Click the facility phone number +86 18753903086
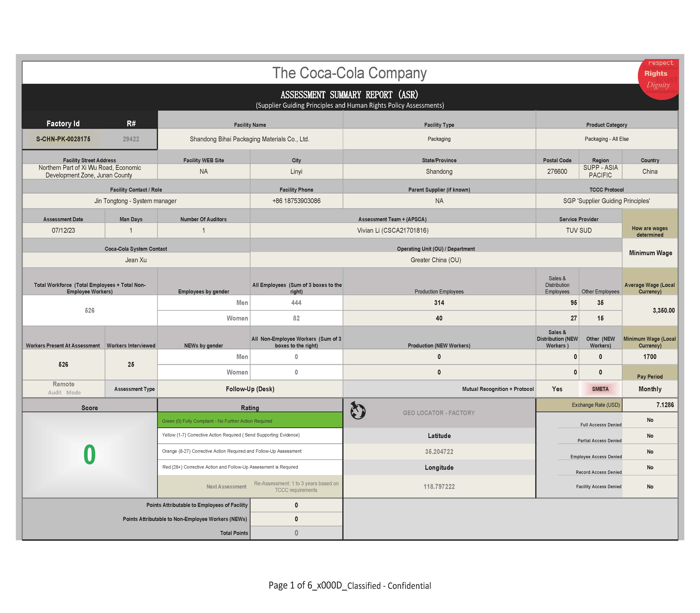Image resolution: width=700 pixels, height=613 pixels. pyautogui.click(x=296, y=201)
